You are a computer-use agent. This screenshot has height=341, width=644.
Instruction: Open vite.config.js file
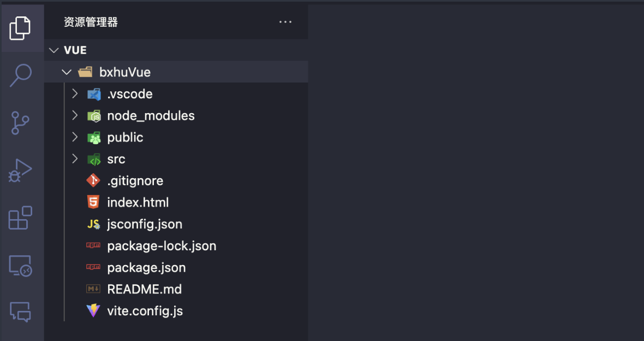(145, 311)
